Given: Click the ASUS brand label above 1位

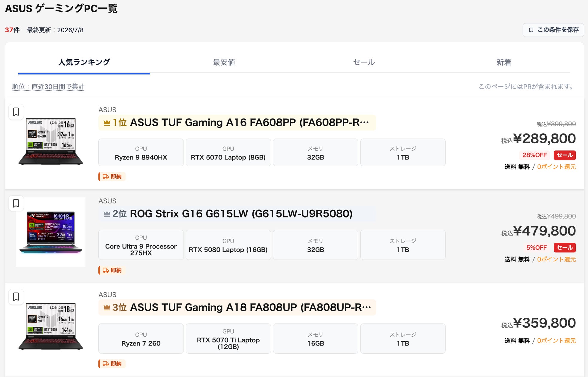Looking at the screenshot, I should 107,110.
